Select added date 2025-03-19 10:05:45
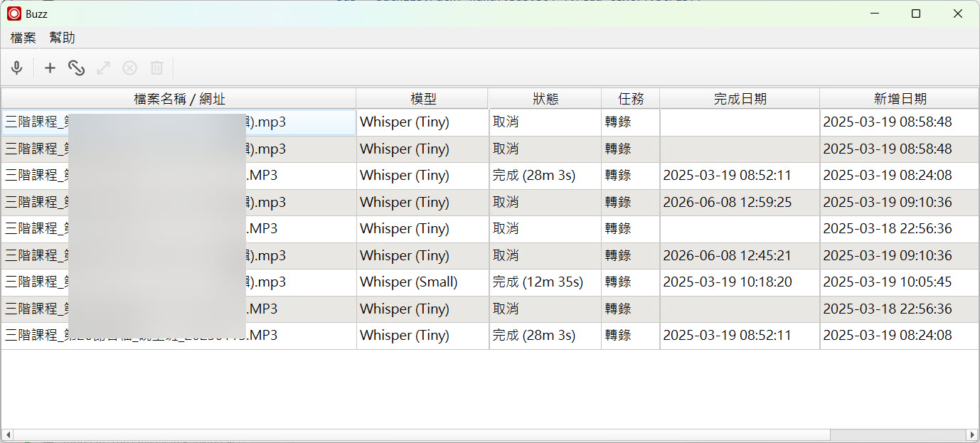The image size is (980, 443). coord(900,282)
